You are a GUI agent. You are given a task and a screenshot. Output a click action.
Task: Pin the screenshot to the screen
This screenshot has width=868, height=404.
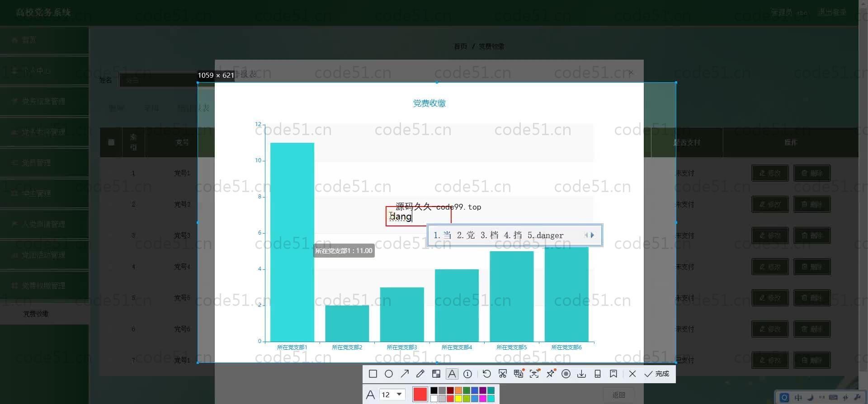(x=551, y=374)
